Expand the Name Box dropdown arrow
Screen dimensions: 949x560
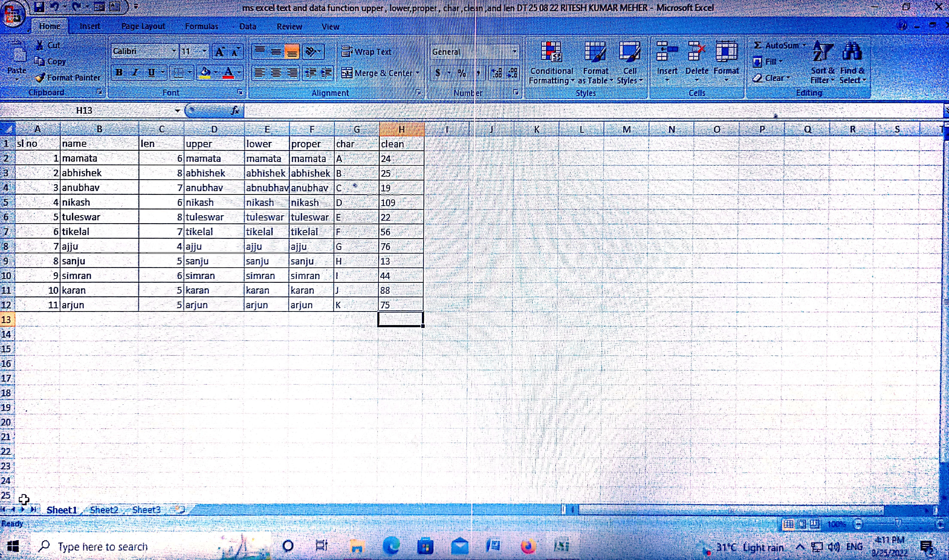(x=177, y=111)
